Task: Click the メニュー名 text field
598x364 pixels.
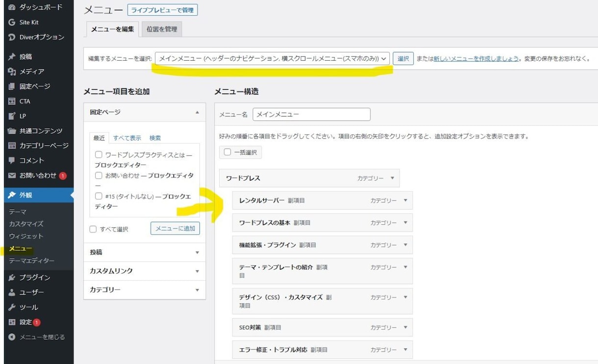Action: pyautogui.click(x=311, y=114)
